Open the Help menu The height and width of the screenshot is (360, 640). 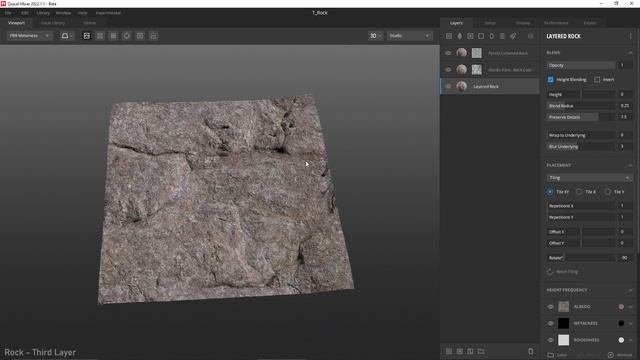point(82,13)
